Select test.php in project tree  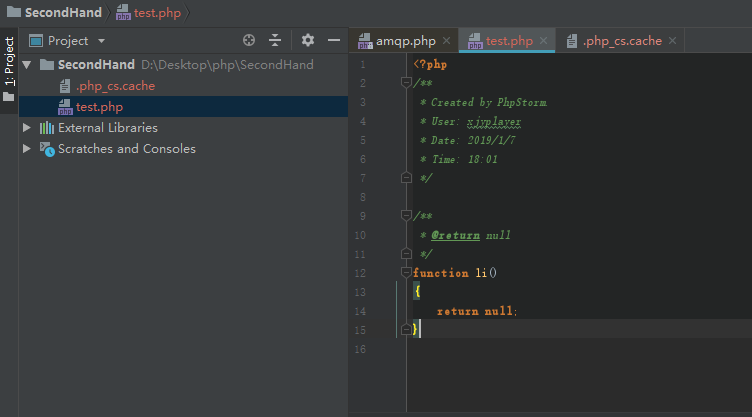(x=99, y=107)
